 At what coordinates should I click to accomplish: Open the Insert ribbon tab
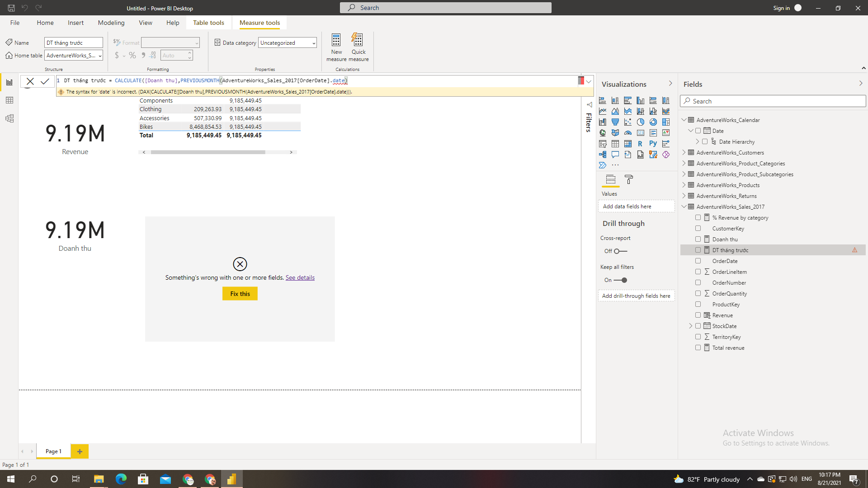tap(75, 23)
